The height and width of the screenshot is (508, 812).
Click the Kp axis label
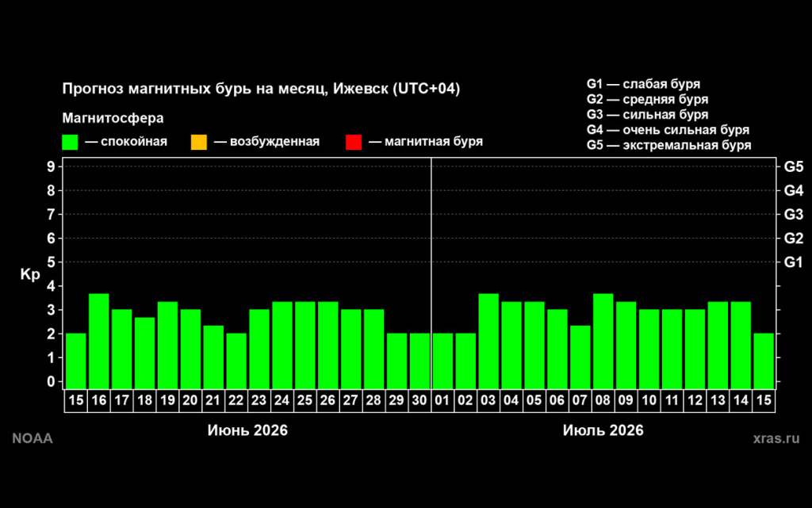[x=30, y=274]
